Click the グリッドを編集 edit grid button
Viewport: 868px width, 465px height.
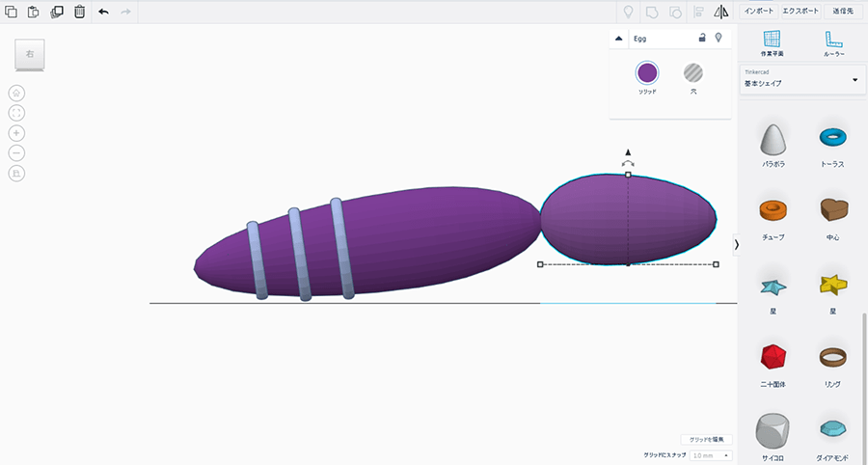[706, 440]
